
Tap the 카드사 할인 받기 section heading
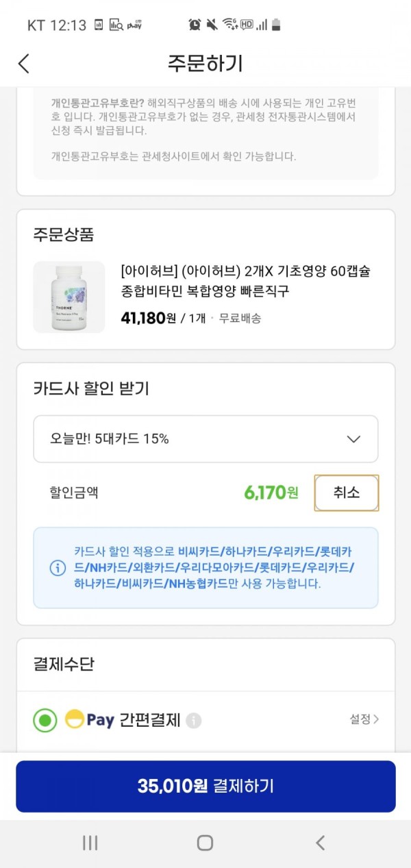pos(91,388)
